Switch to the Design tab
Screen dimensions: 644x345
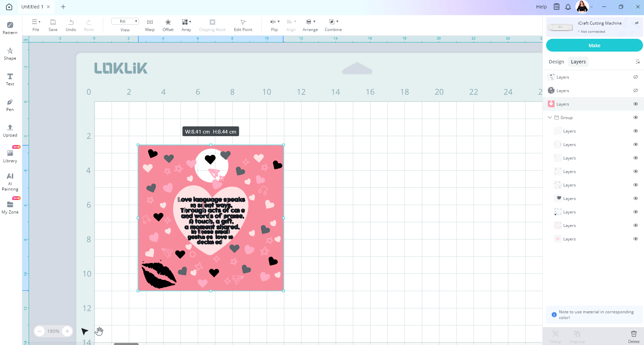pos(556,62)
